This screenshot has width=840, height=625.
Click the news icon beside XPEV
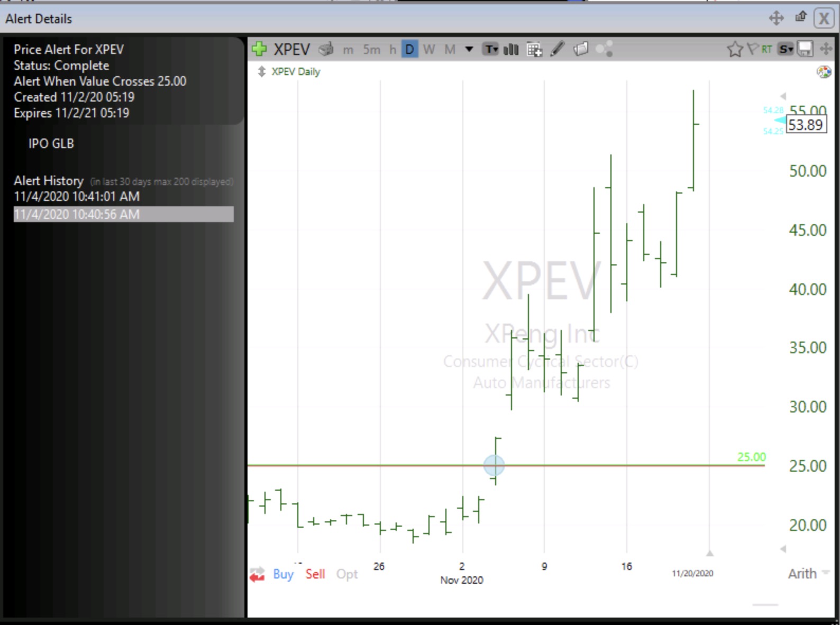(326, 49)
